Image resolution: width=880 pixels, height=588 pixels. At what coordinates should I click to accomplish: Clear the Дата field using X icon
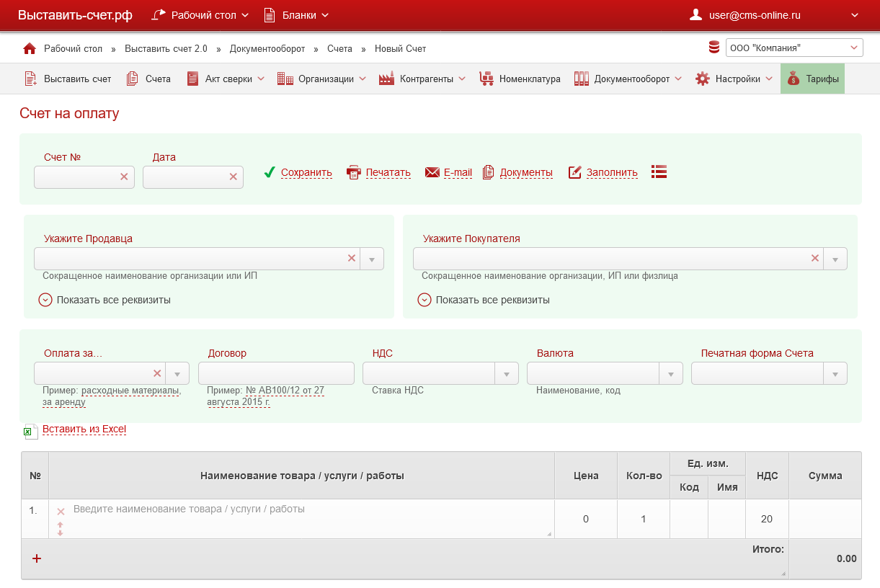coord(233,177)
